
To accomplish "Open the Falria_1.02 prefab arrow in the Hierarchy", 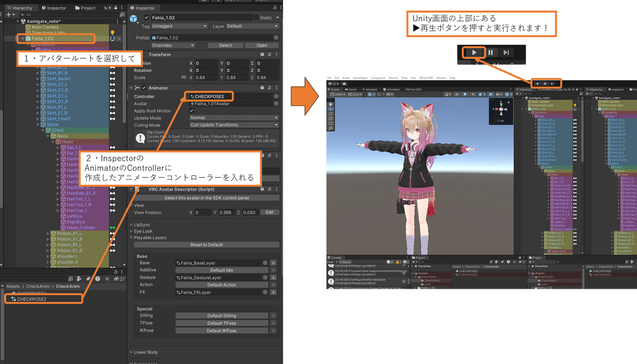I will click(119, 39).
